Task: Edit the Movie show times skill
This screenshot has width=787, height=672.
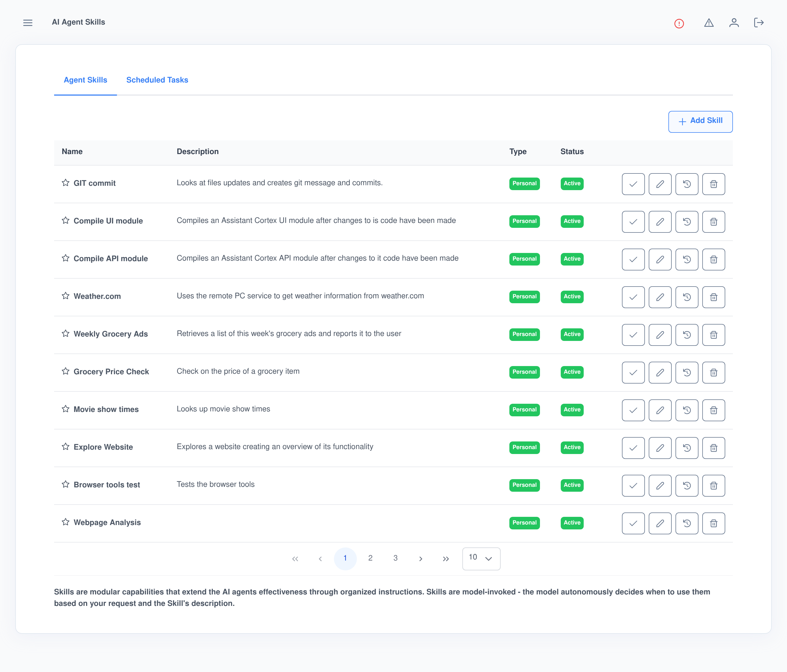Action: click(x=660, y=410)
